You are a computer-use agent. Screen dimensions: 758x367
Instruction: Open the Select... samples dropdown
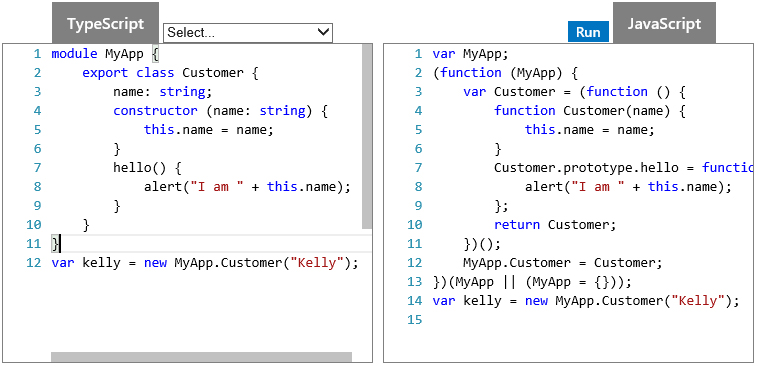tap(248, 32)
